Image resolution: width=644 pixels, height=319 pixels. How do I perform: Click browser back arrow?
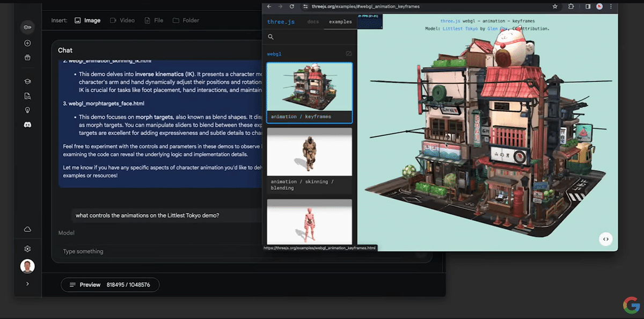(x=269, y=6)
